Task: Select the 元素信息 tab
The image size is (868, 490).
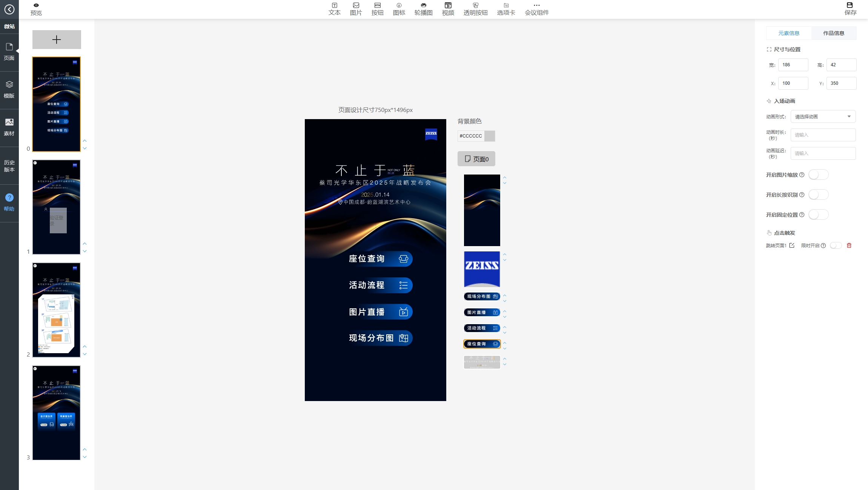Action: point(789,33)
